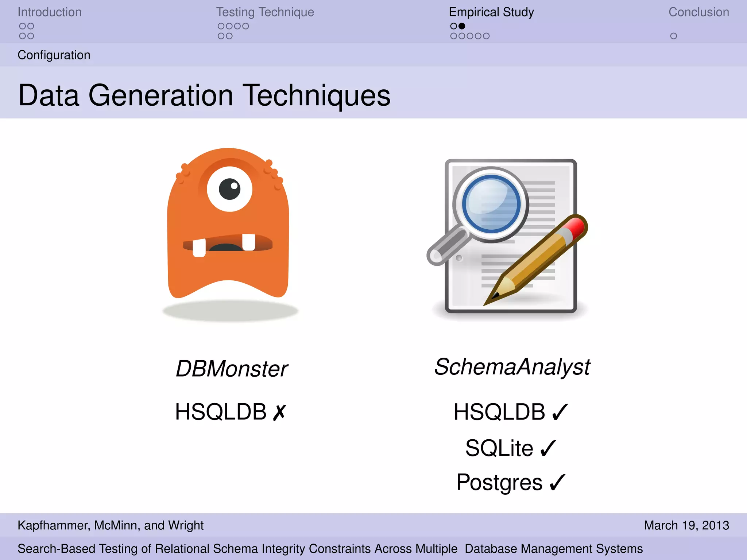
Task: Click the SQLite text
Action: 499,448
